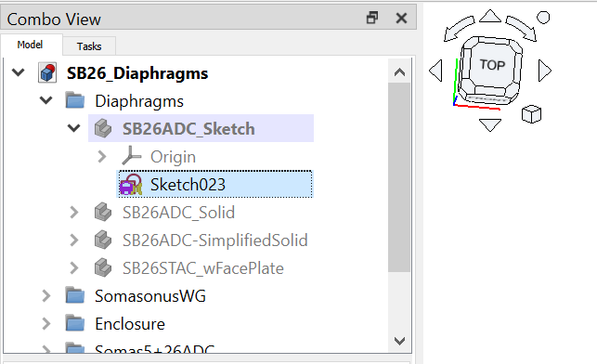
Task: Select the Origin label
Action: coord(173,157)
